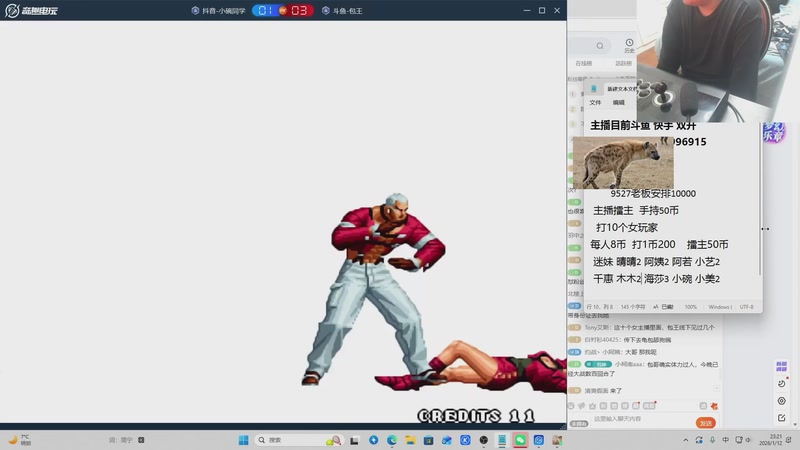Image resolution: width=800 pixels, height=450 pixels.
Task: Open Task View from taskbar
Action: [x=354, y=440]
